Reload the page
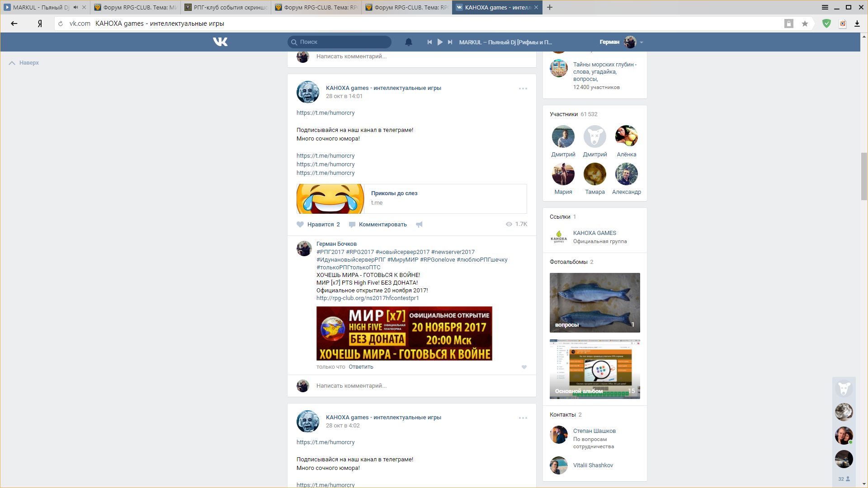868x488 pixels. click(x=61, y=23)
